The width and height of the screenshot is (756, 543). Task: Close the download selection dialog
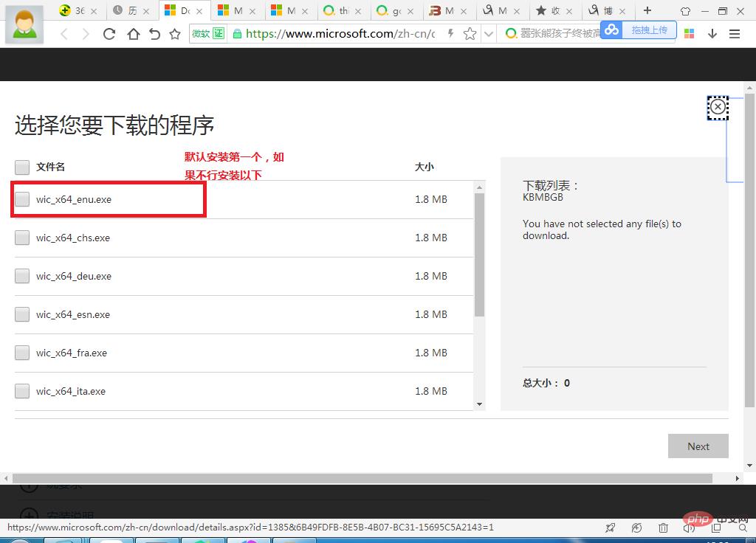pyautogui.click(x=718, y=107)
